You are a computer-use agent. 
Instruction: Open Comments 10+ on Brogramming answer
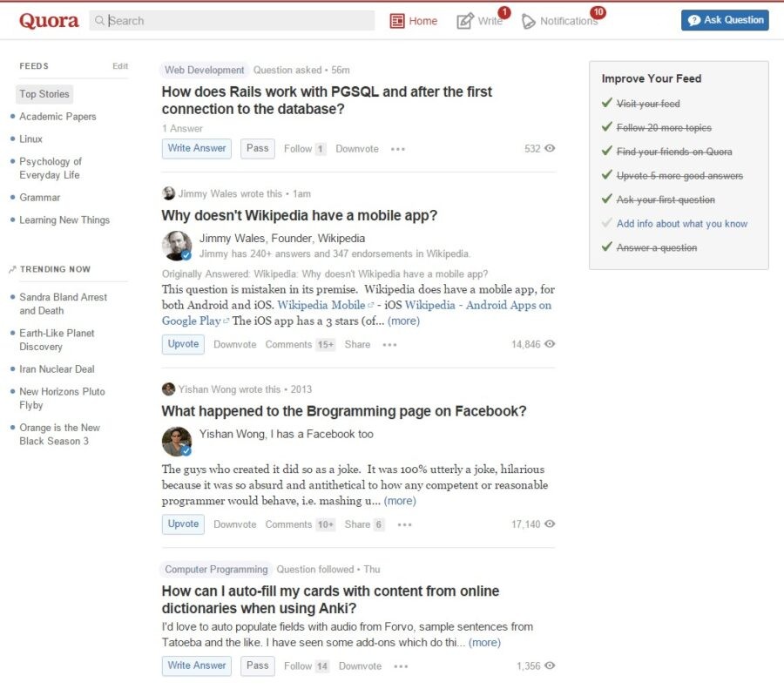[x=300, y=524]
